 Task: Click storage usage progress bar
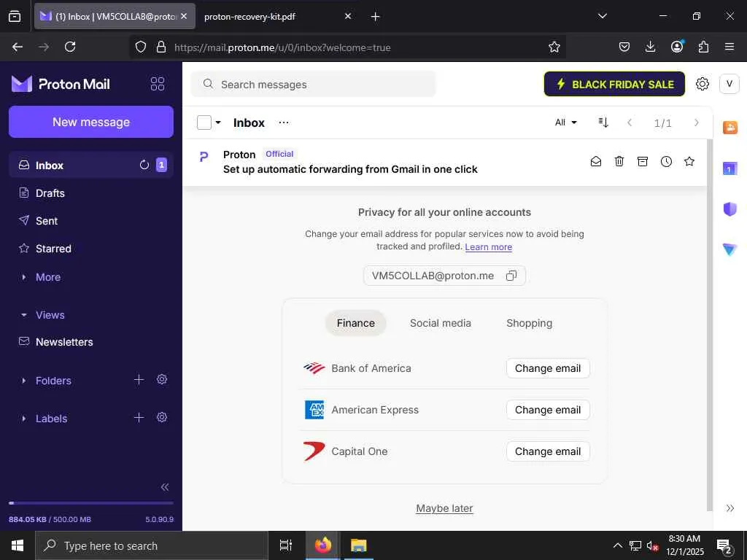pyautogui.click(x=91, y=503)
